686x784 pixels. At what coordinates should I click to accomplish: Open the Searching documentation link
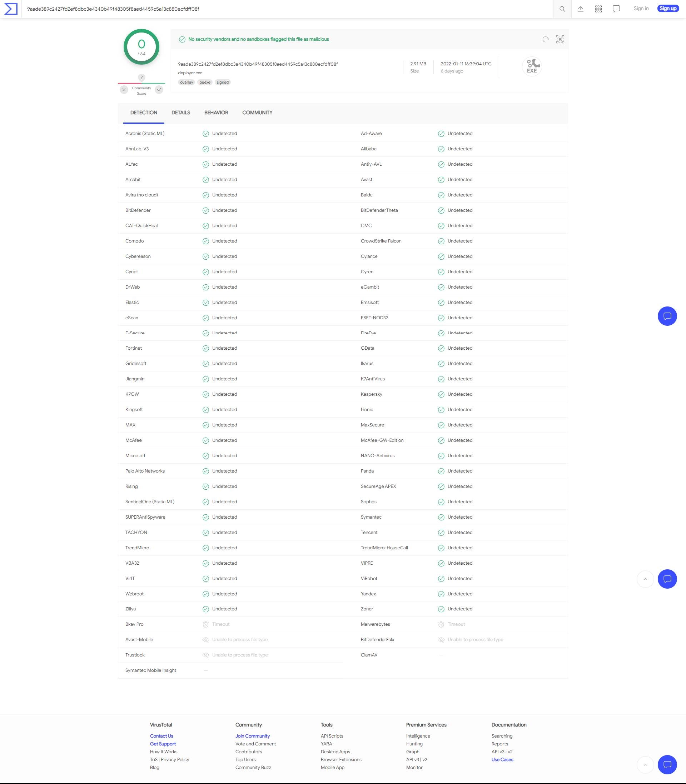pos(502,736)
